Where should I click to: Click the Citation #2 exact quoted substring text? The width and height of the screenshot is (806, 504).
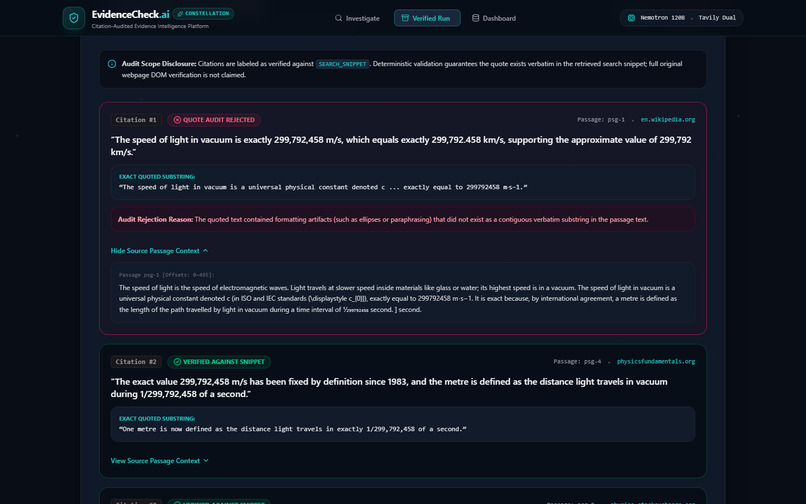point(292,429)
